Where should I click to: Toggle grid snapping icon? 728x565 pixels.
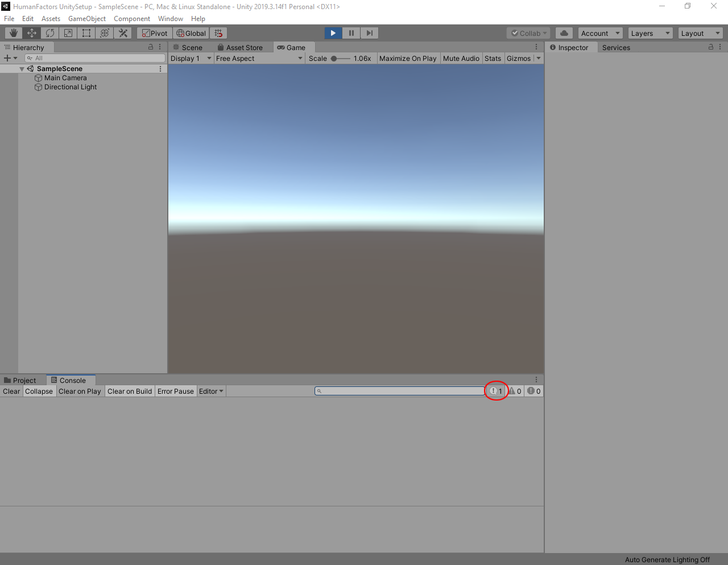[x=218, y=33]
